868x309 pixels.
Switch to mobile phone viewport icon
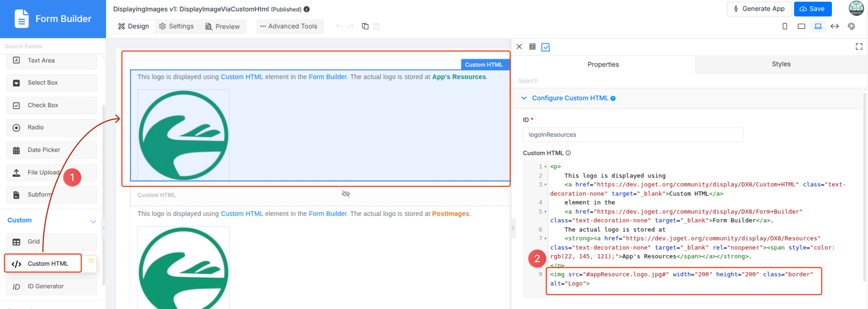click(x=785, y=26)
